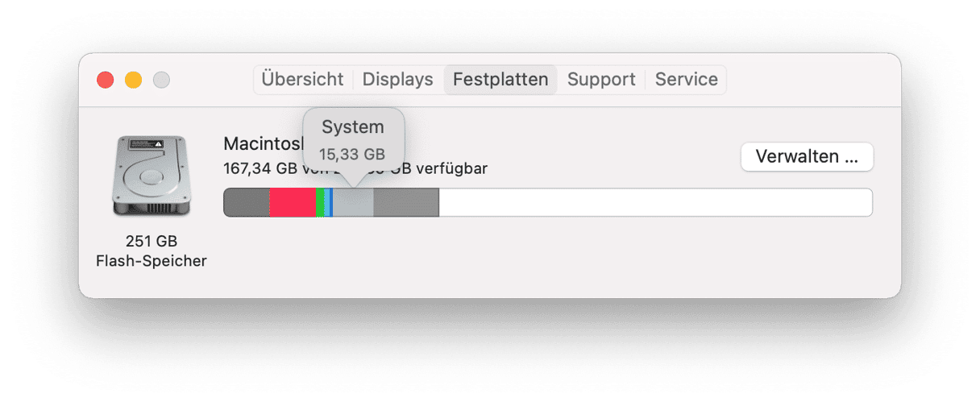Image resolution: width=980 pixels, height=402 pixels.
Task: Switch to the Übersicht tab
Action: pyautogui.click(x=302, y=80)
